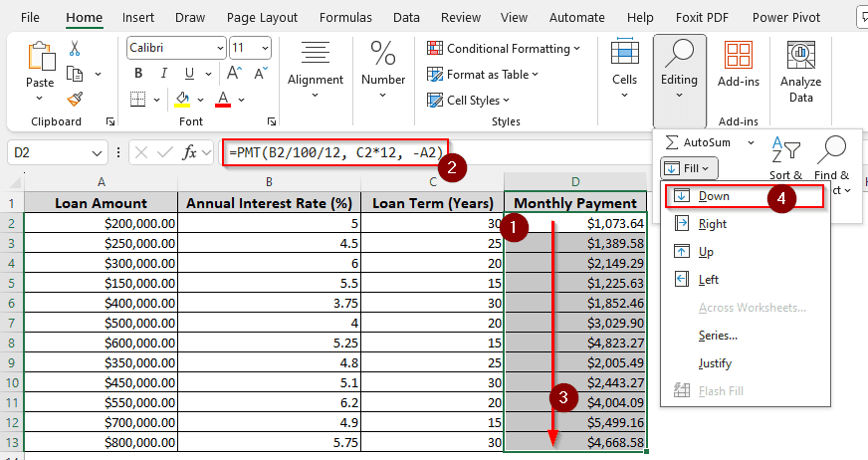Viewport: 868px width, 460px height.
Task: Switch to Page Layout tab
Action: coord(262,17)
